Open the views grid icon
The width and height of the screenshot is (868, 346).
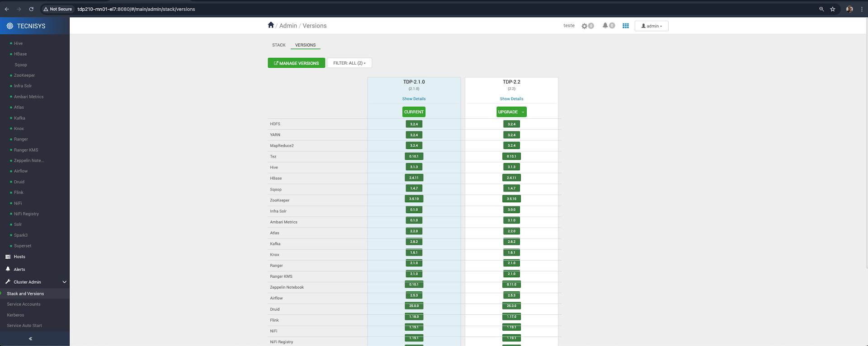pos(626,26)
